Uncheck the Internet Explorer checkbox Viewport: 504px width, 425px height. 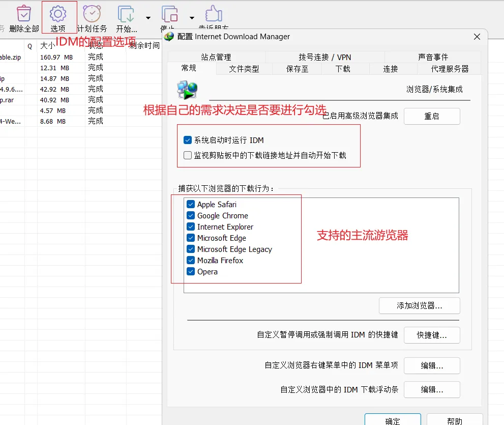(x=191, y=227)
